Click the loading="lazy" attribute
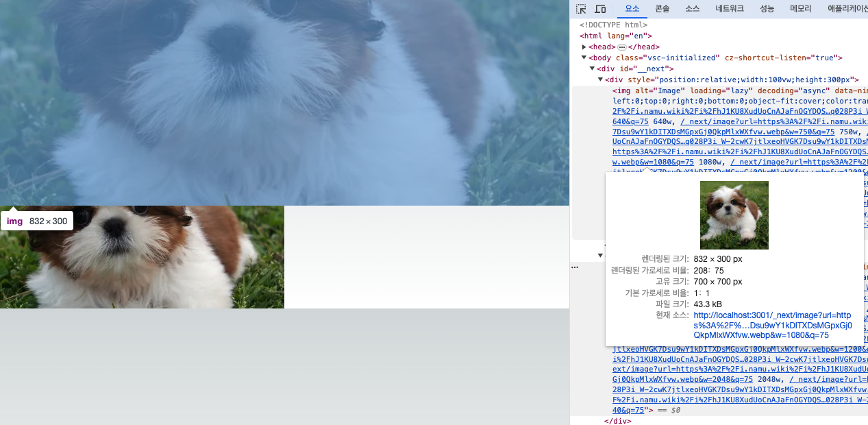Image resolution: width=868 pixels, height=425 pixels. tap(721, 90)
